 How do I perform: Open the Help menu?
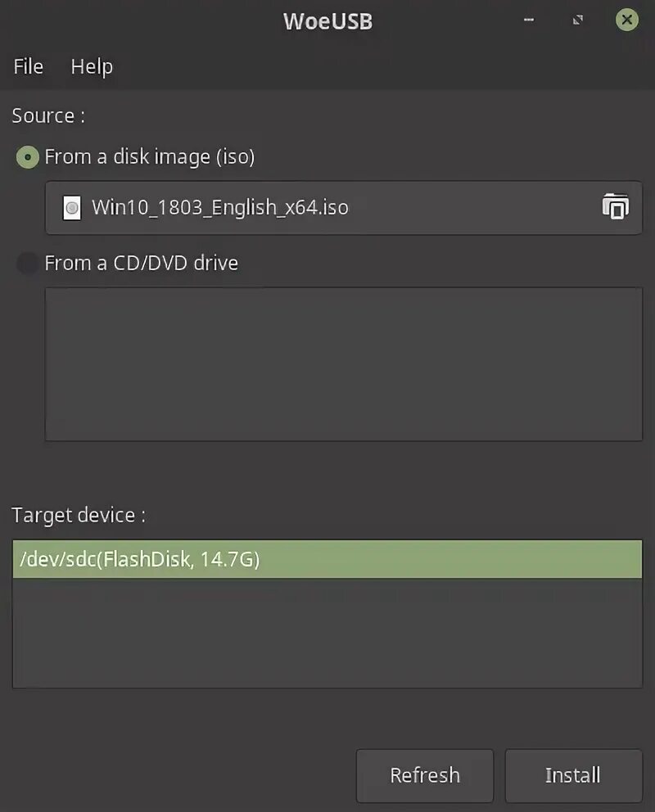coord(92,67)
